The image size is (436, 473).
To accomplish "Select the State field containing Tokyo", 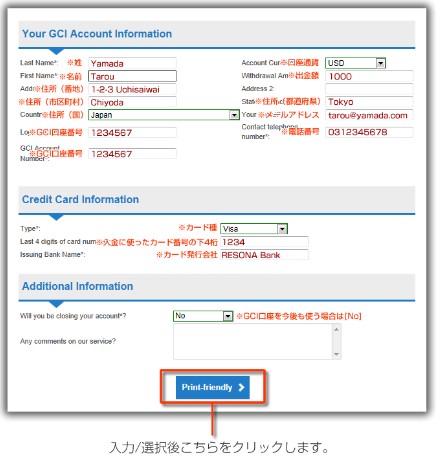I will pos(369,102).
